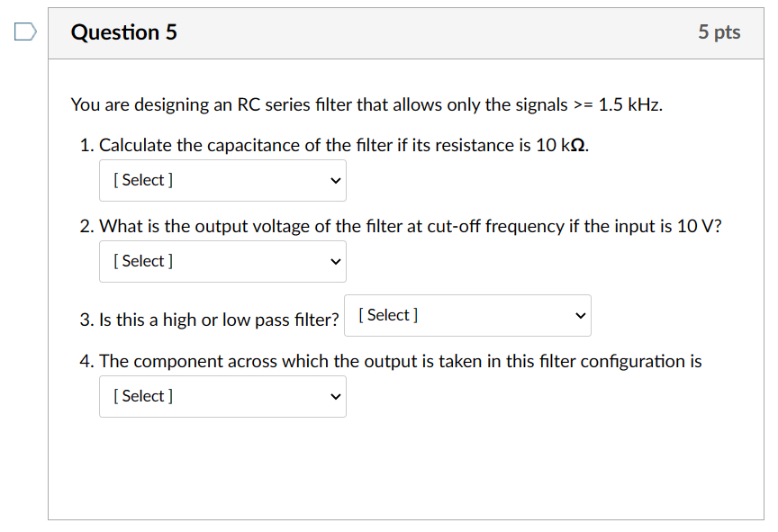The height and width of the screenshot is (532, 778).
Task: Click the chevron on the output voltage dropdown
Action: point(336,261)
